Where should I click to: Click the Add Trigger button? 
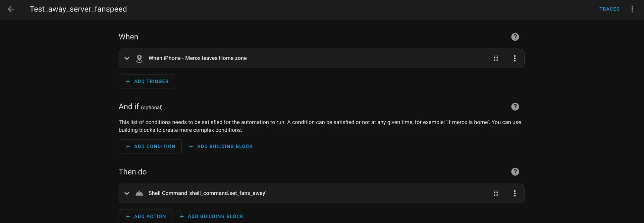point(147,82)
